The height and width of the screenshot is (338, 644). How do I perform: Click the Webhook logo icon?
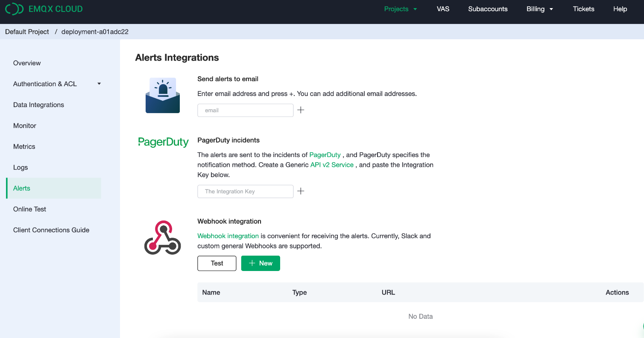(x=163, y=238)
